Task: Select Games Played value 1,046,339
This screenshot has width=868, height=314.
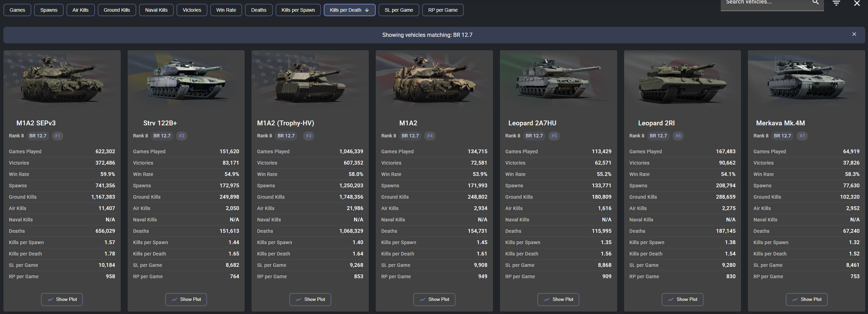Action: (351, 151)
